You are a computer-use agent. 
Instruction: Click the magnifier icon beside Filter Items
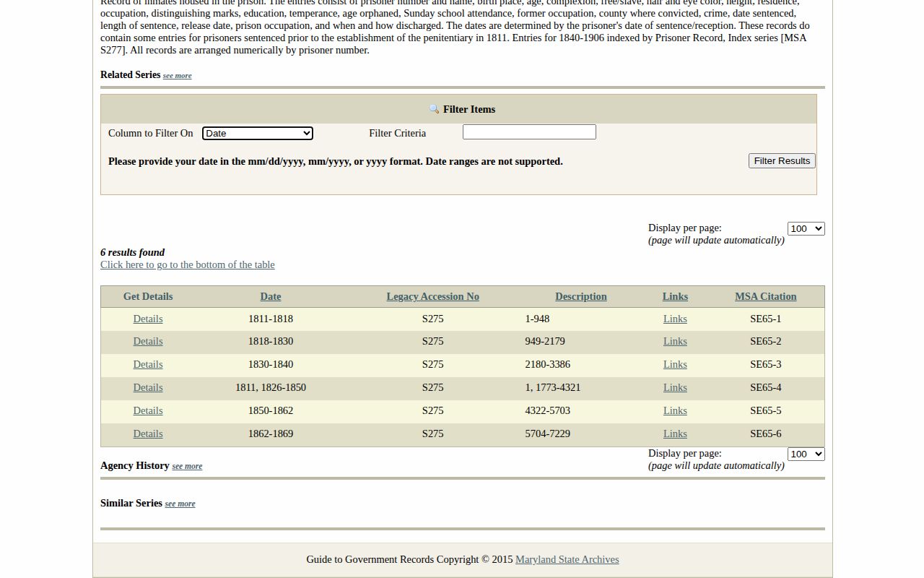point(434,109)
